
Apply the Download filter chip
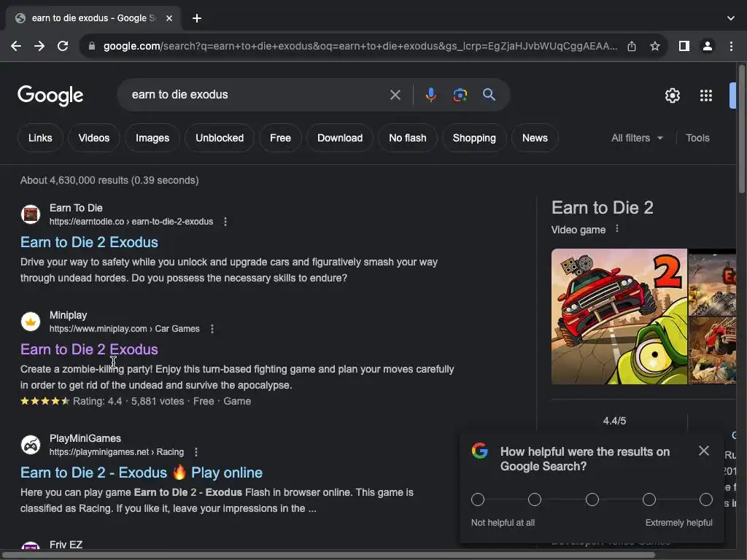340,138
